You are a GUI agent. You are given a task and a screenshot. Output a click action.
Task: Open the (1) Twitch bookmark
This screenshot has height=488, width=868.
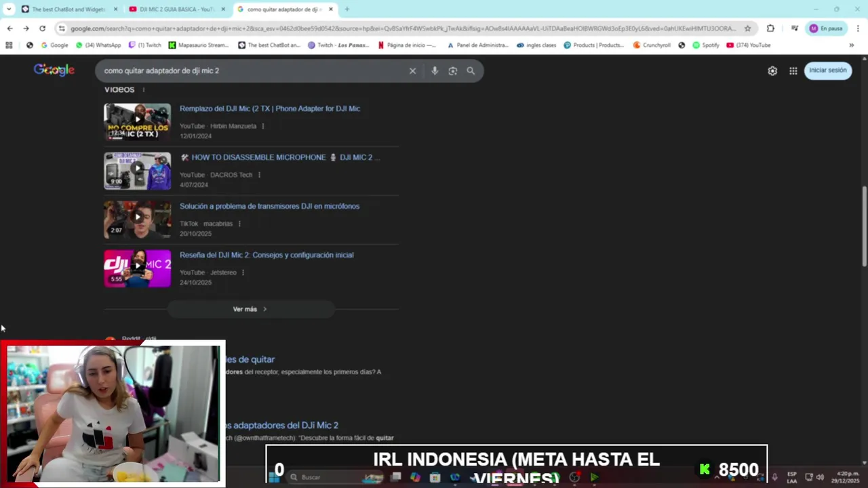[145, 45]
